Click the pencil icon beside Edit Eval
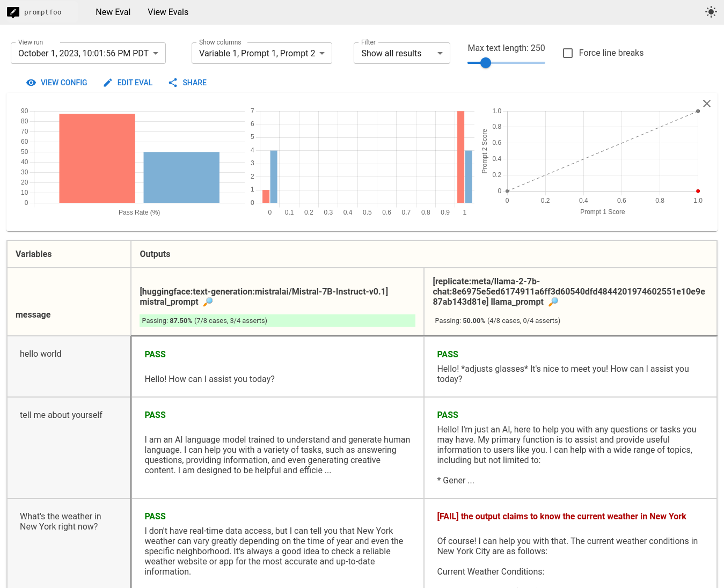Viewport: 724px width, 588px height. click(x=108, y=83)
